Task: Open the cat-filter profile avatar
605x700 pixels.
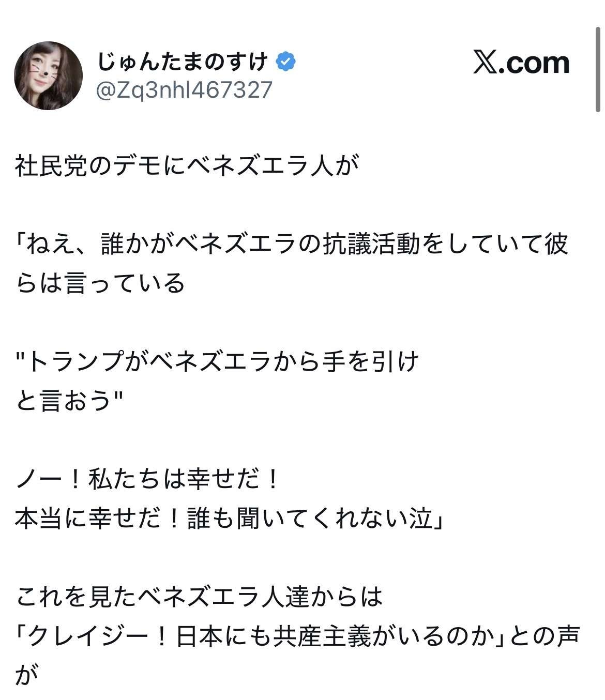Action: [x=48, y=75]
